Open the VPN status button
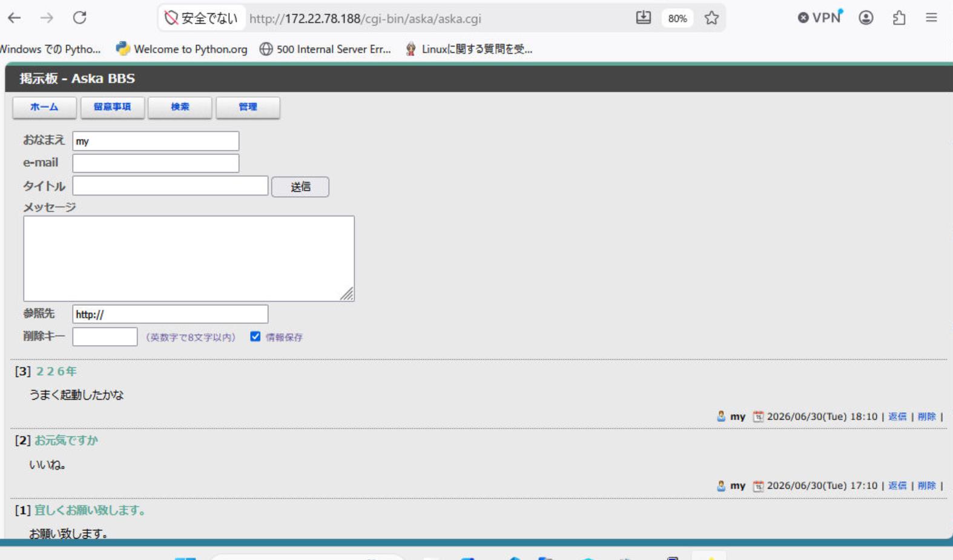 (x=820, y=18)
